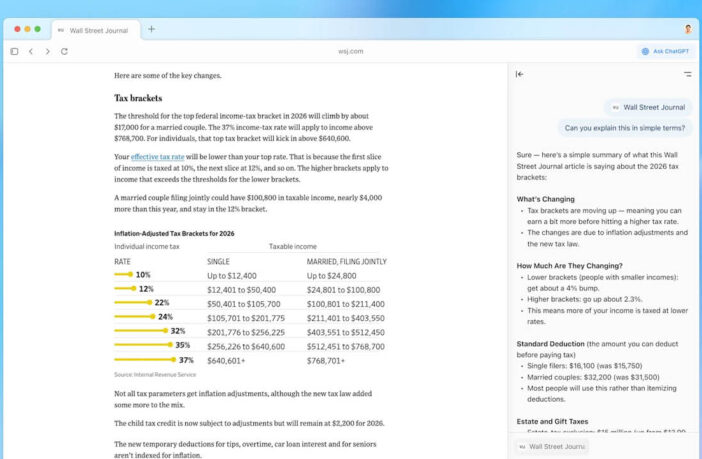Click the 22% rate row label
The width and height of the screenshot is (702, 459).
coord(162,303)
